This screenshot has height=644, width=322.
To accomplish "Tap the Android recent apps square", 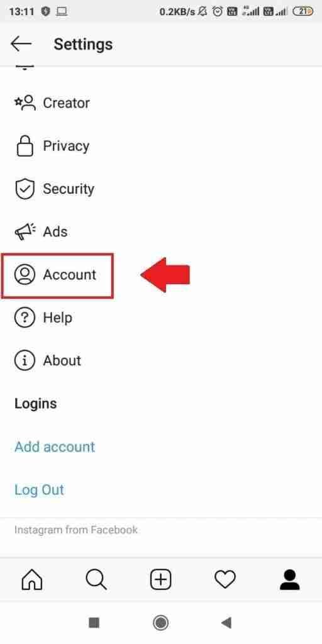I will click(94, 623).
